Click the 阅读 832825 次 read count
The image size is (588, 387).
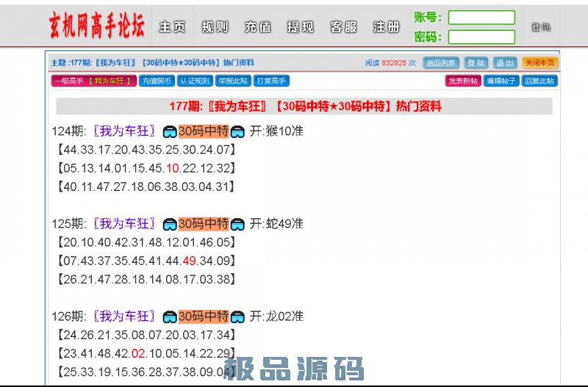point(390,62)
